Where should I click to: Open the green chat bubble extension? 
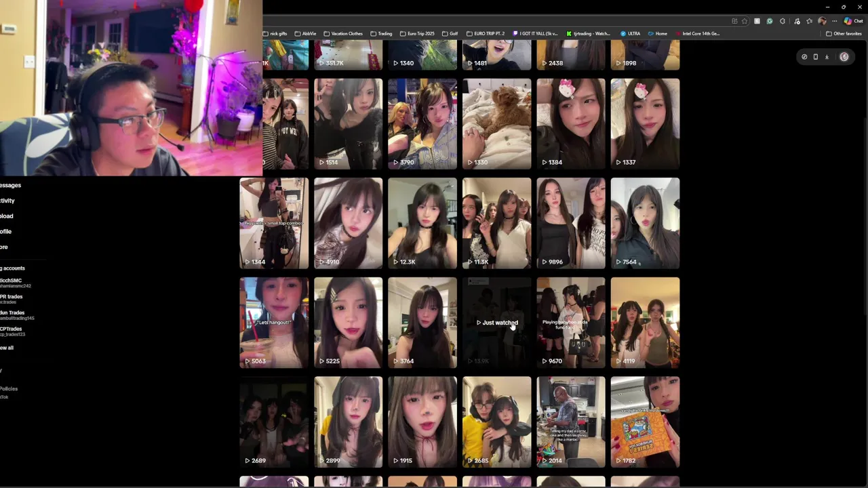tap(770, 21)
